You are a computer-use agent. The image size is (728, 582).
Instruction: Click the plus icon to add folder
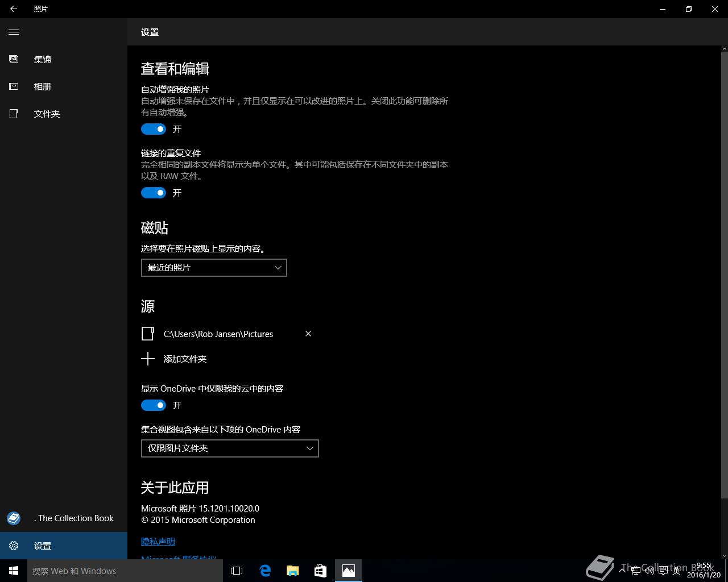pyautogui.click(x=148, y=359)
